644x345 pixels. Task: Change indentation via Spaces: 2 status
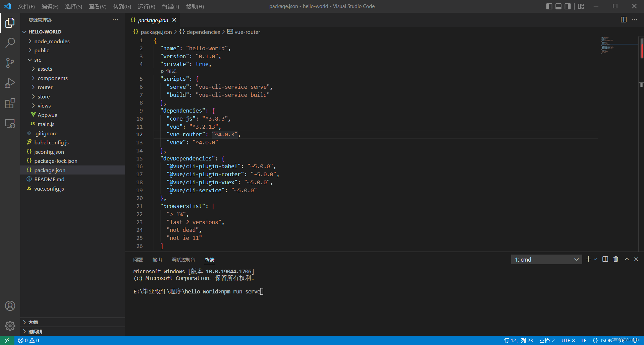click(547, 340)
